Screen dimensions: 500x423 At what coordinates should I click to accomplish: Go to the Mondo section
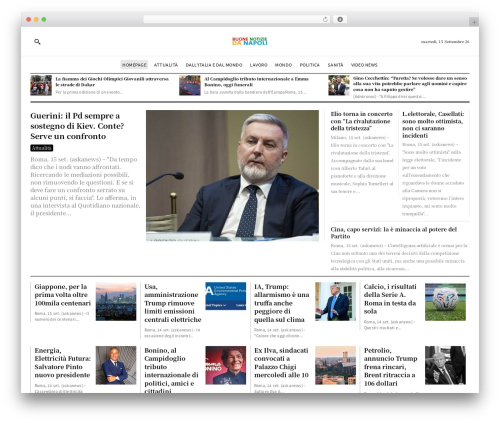283,65
